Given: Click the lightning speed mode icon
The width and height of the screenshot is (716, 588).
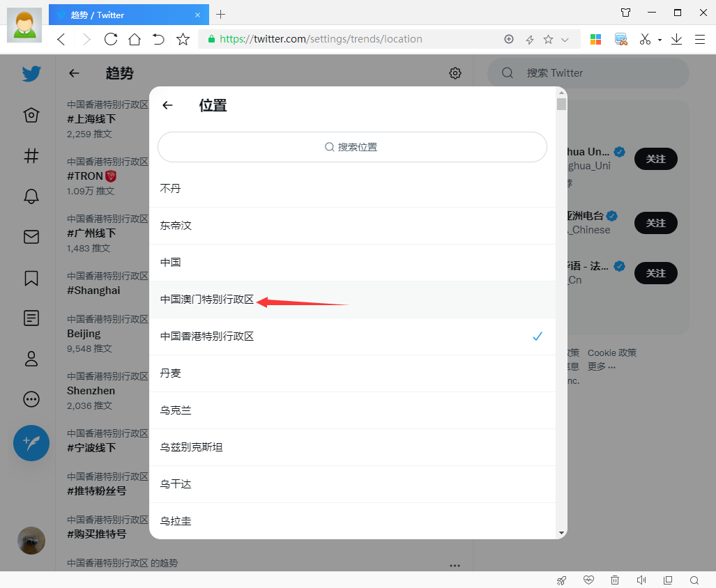Looking at the screenshot, I should 530,40.
